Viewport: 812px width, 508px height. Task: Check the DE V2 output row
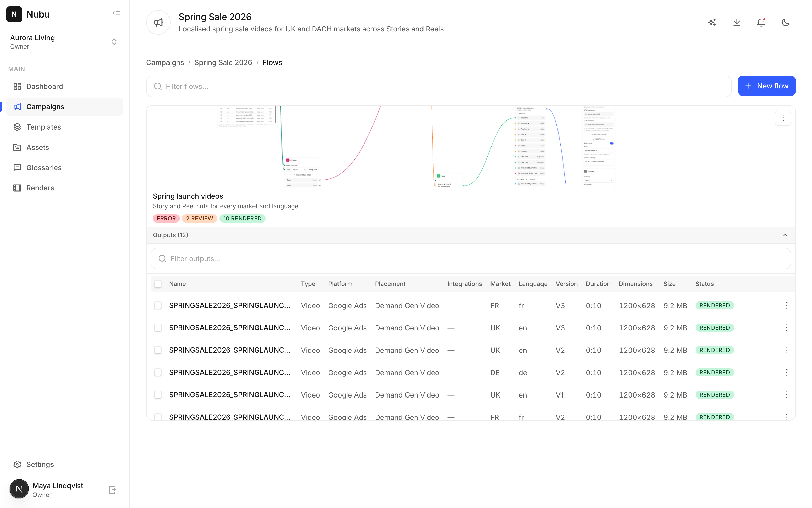click(158, 373)
